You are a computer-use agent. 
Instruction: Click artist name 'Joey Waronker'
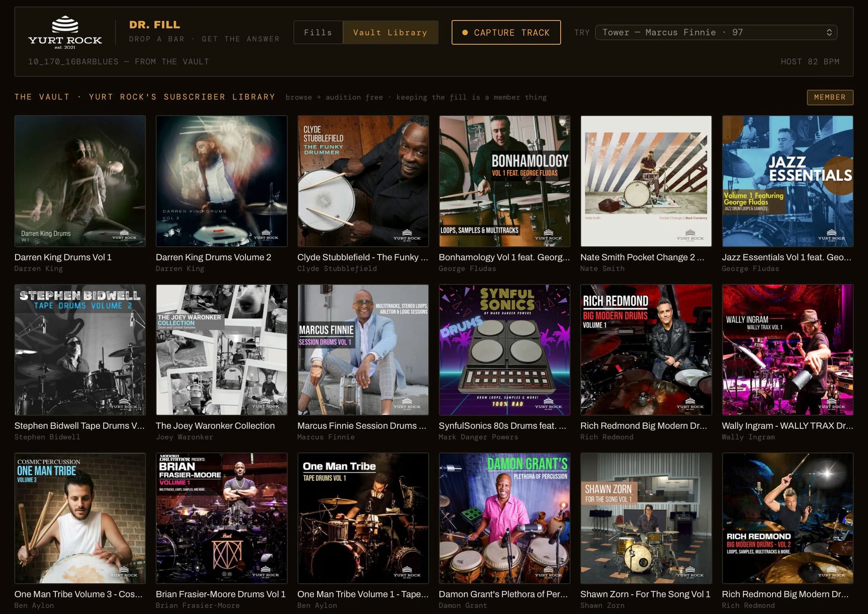coord(184,437)
